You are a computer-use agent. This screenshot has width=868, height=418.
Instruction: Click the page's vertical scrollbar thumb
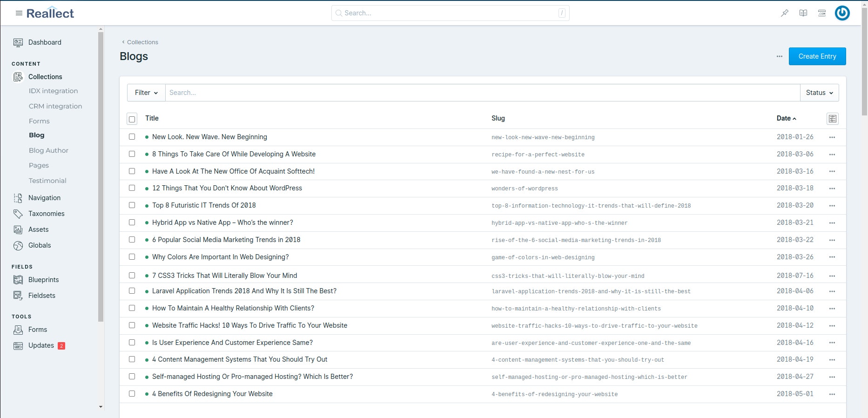[x=864, y=61]
